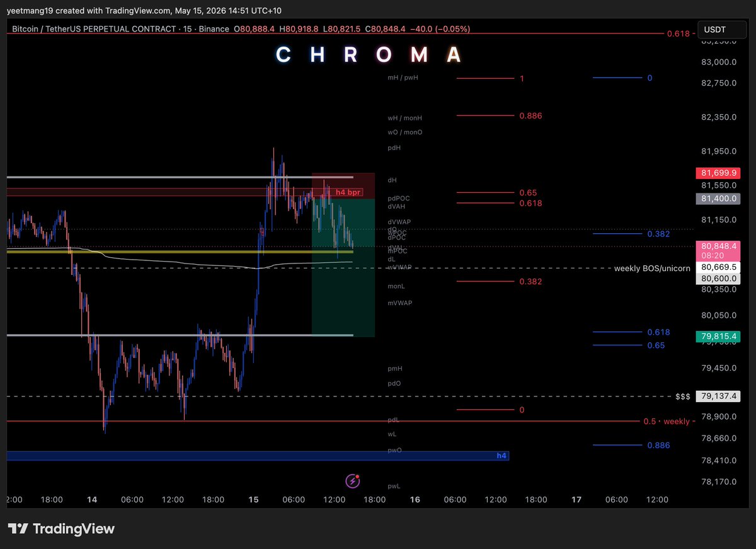This screenshot has height=549, width=756.
Task: Click the blue 0.65 fib label
Action: click(656, 345)
